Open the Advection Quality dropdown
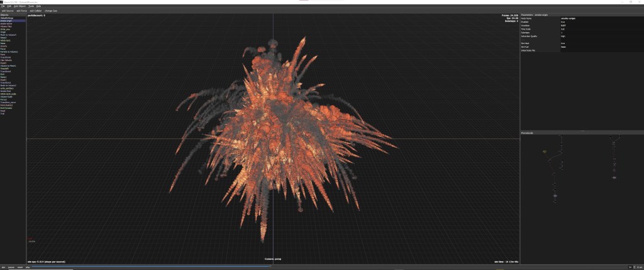644x270 pixels. click(x=562, y=36)
